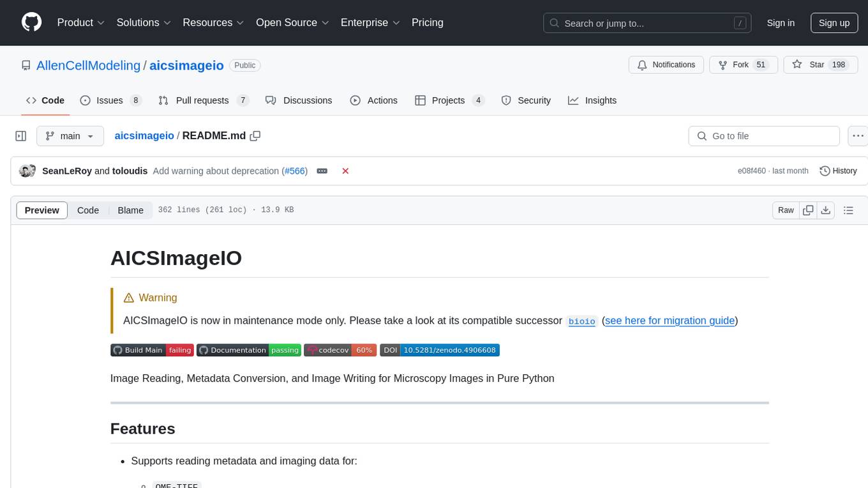Copy the README.md file path
Viewport: 868px width, 488px height.
pyautogui.click(x=255, y=135)
